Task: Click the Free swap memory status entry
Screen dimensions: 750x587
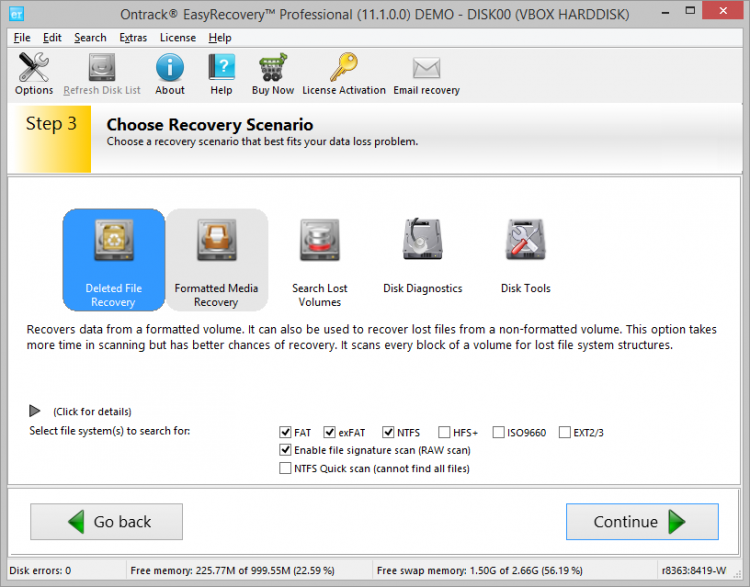Action: [x=480, y=571]
